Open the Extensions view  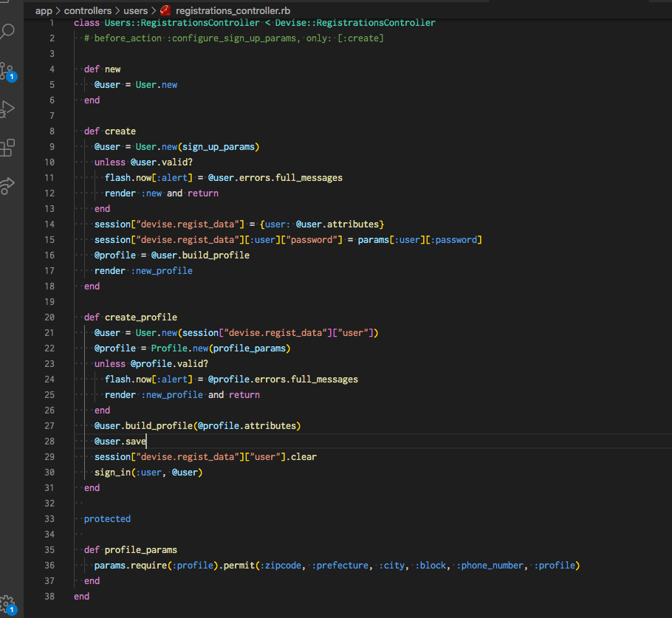click(7, 148)
